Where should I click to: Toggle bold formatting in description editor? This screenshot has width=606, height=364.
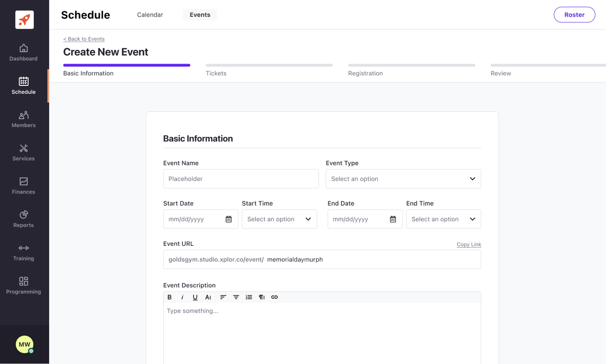click(170, 297)
